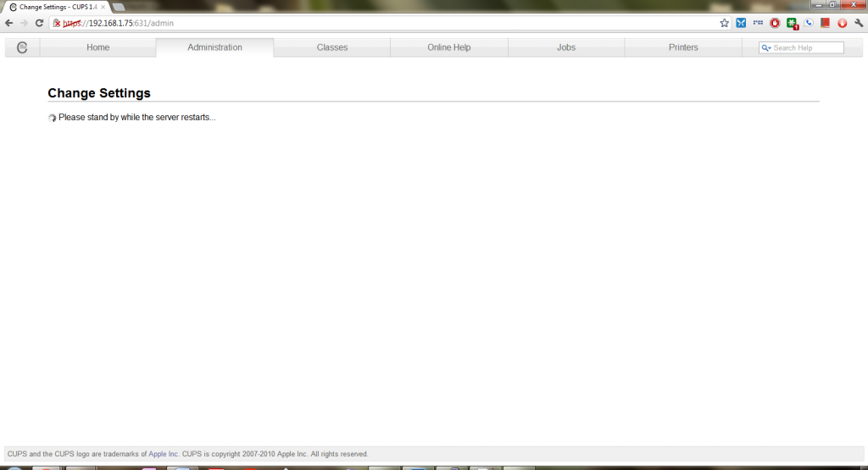
Task: Open the phone call bubble extension
Action: click(x=809, y=23)
